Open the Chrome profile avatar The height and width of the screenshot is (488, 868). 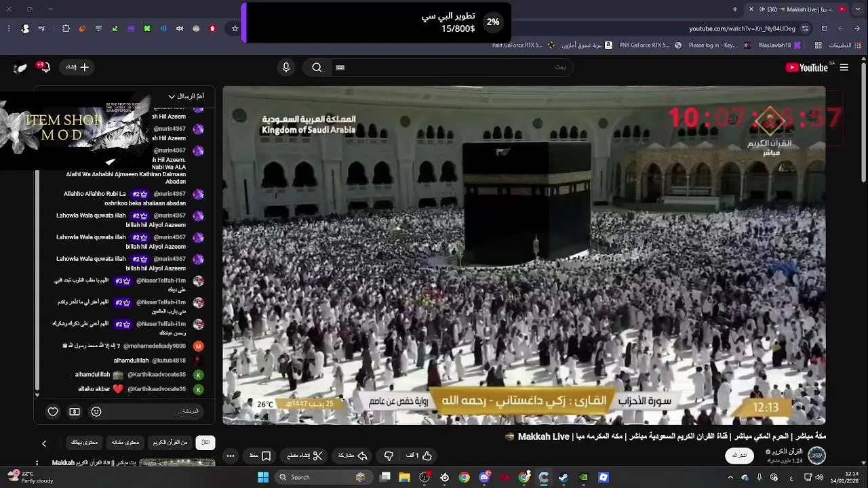25,28
